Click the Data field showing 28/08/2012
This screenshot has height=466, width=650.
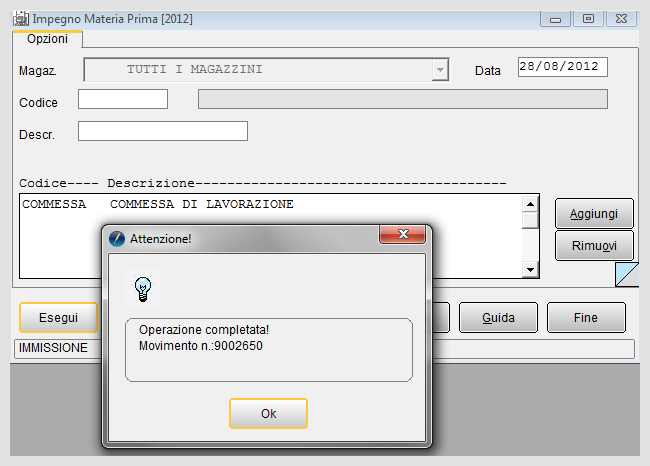(x=563, y=67)
